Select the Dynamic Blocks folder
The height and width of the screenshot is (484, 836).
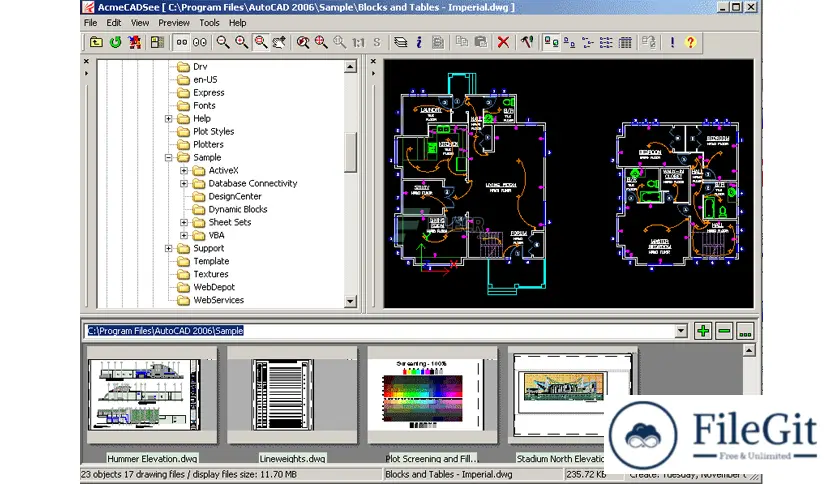[237, 209]
